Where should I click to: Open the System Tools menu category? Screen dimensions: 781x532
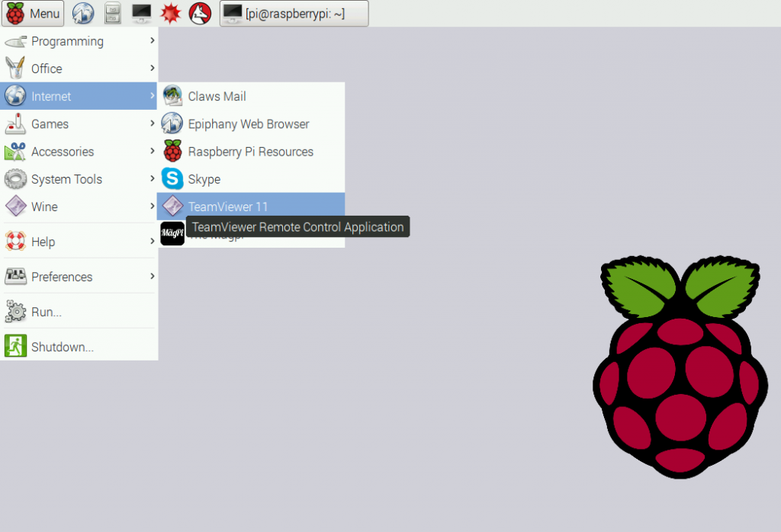(x=79, y=179)
